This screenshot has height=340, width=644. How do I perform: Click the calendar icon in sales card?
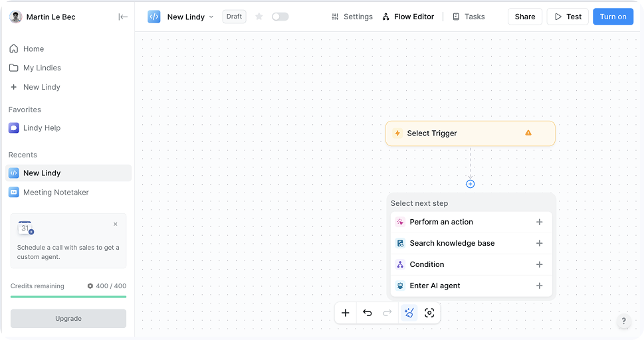pyautogui.click(x=25, y=228)
